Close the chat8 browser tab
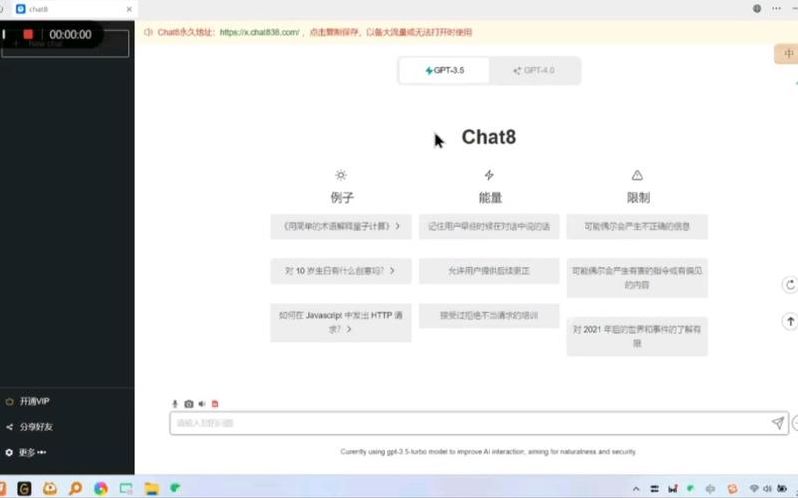This screenshot has height=498, width=798. [129, 9]
